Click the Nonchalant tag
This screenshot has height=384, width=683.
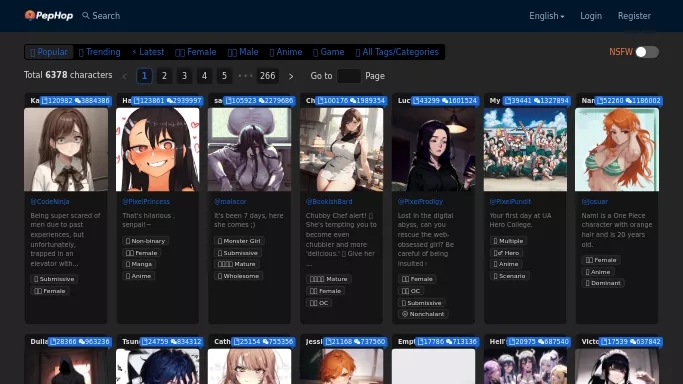pyautogui.click(x=423, y=314)
